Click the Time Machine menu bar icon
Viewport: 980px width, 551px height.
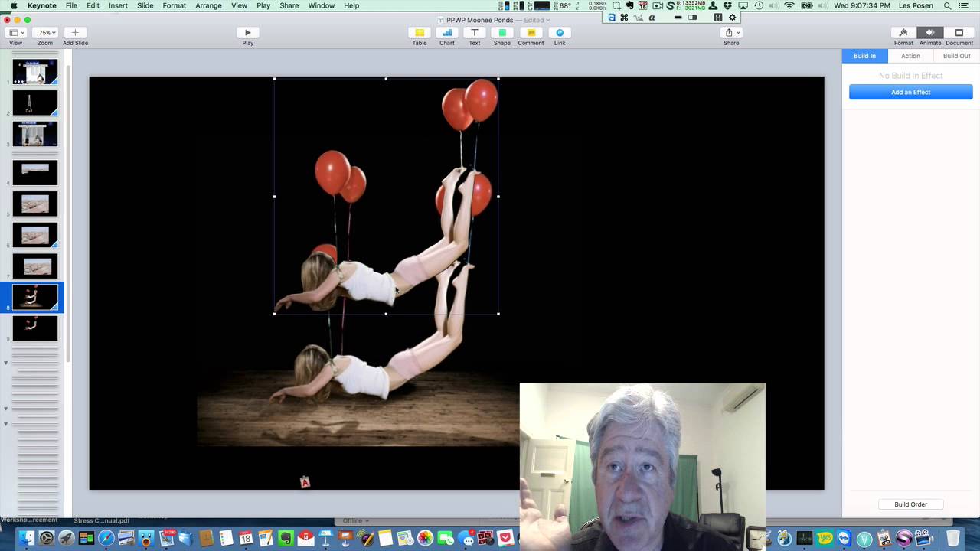758,5
